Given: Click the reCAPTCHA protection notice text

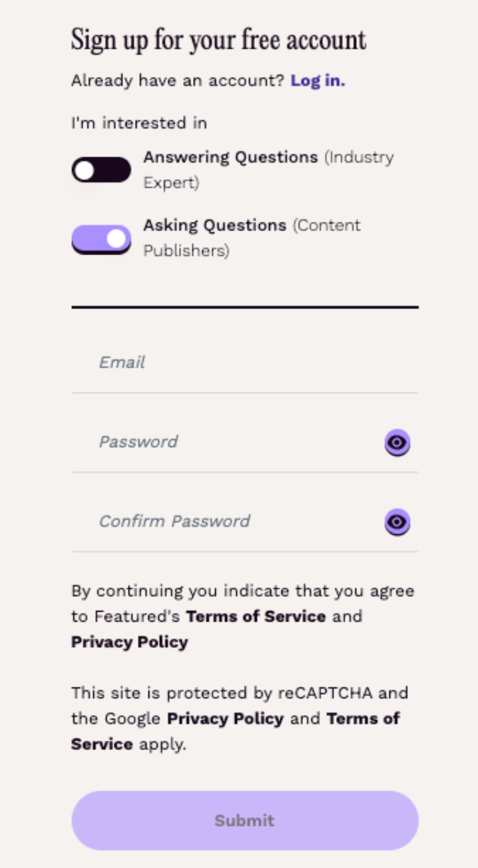Looking at the screenshot, I should (240, 719).
